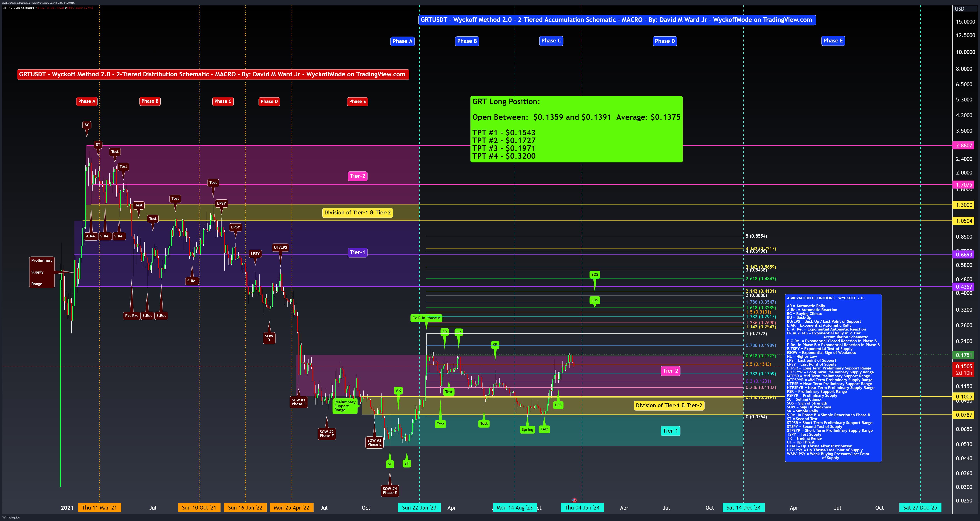Click the USDT currency label on price axis
Viewport: 980px width, 521px height.
(961, 9)
